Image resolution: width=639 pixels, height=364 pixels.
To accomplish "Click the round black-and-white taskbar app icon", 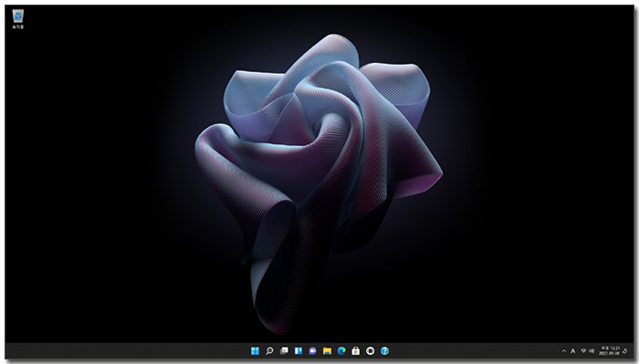I will [x=370, y=350].
